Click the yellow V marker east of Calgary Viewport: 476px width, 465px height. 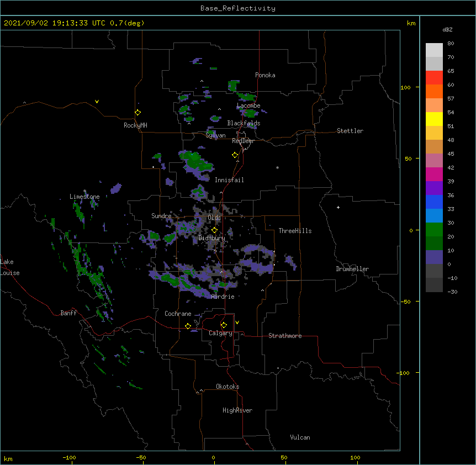[237, 323]
